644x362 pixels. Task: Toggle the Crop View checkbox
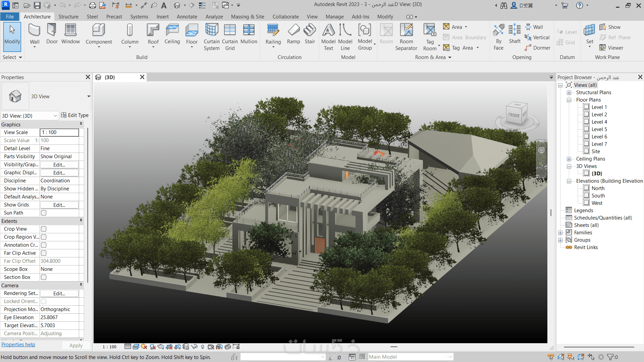tap(44, 229)
